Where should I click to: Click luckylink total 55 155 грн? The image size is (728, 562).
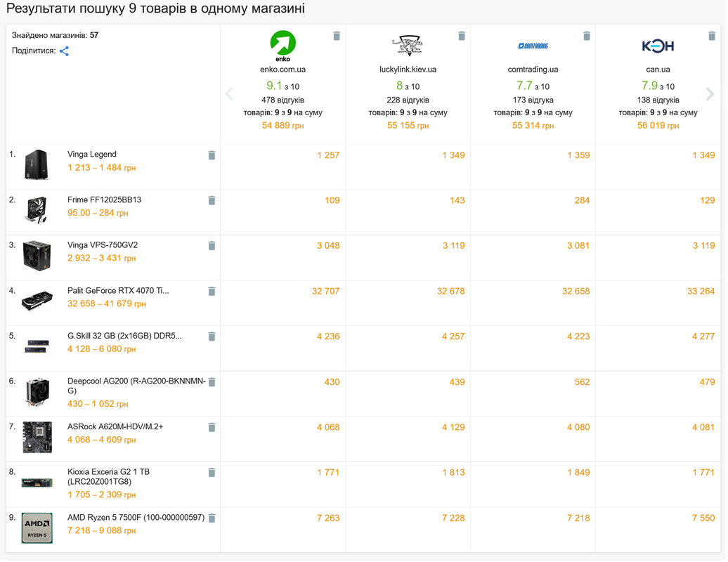click(408, 125)
